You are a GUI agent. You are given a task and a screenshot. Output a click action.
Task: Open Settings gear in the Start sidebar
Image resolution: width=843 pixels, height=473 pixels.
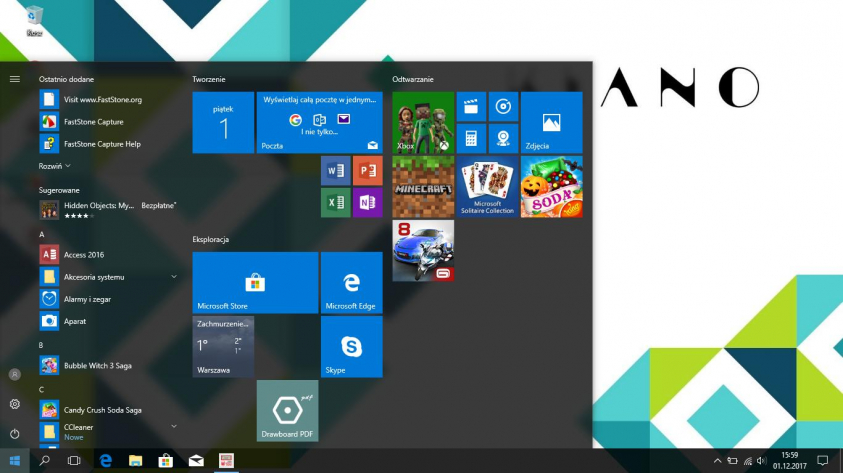tap(15, 404)
